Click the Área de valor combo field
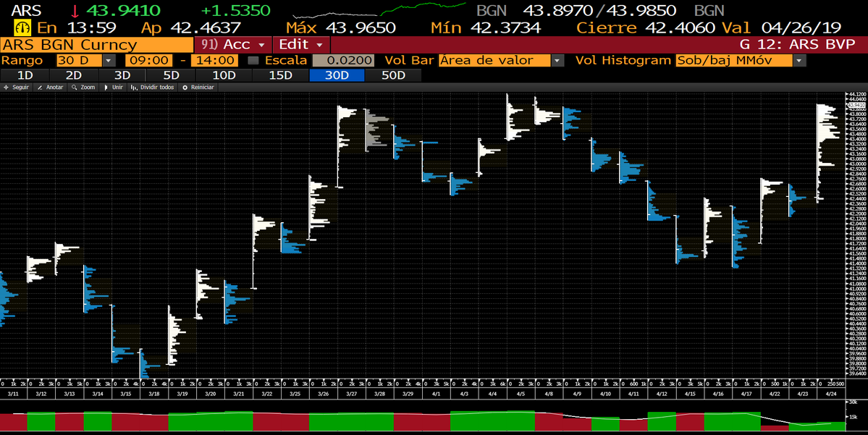 coord(495,60)
